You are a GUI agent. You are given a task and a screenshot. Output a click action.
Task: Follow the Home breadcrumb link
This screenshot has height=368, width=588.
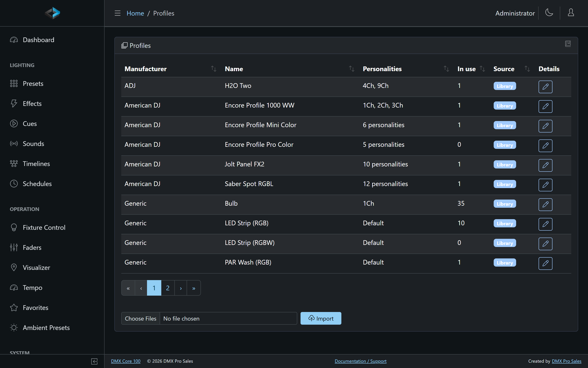135,13
